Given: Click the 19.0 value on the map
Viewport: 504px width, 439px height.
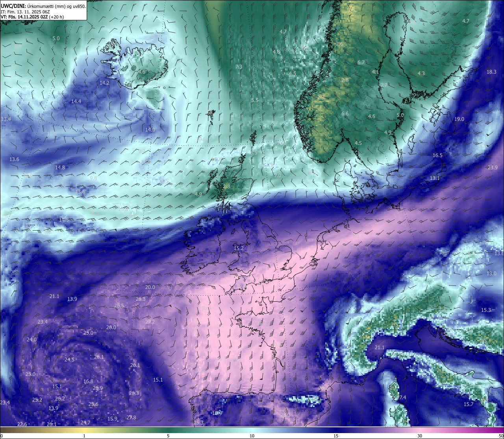Looking at the screenshot, I should (459, 119).
